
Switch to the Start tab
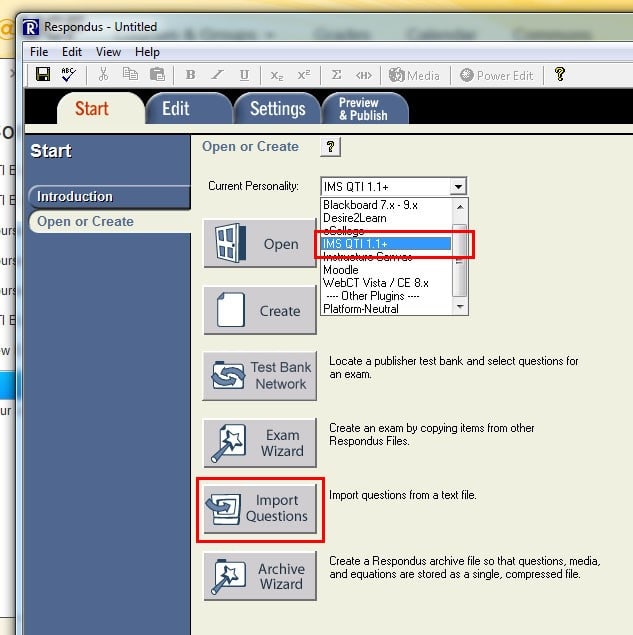(100, 109)
